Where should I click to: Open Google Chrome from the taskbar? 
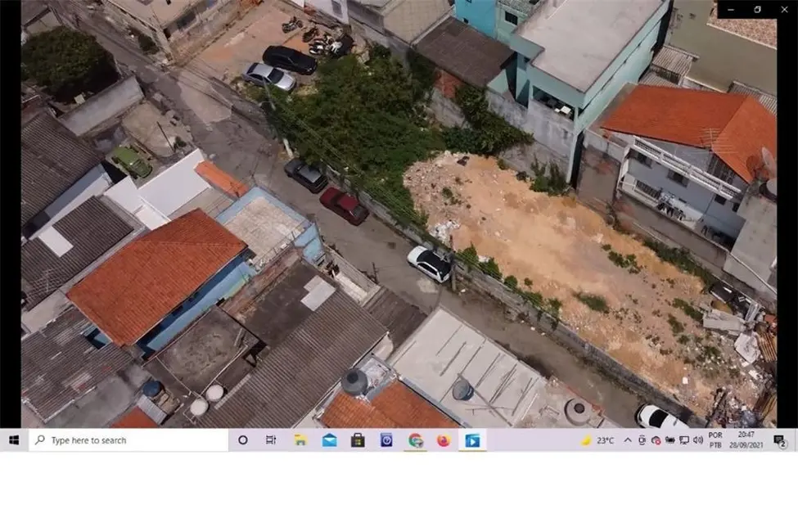(413, 440)
